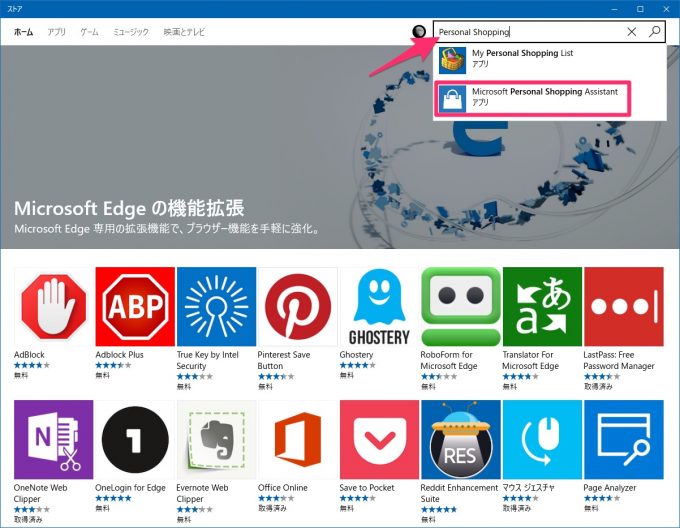Click the Adblock Plus title link

(x=119, y=355)
